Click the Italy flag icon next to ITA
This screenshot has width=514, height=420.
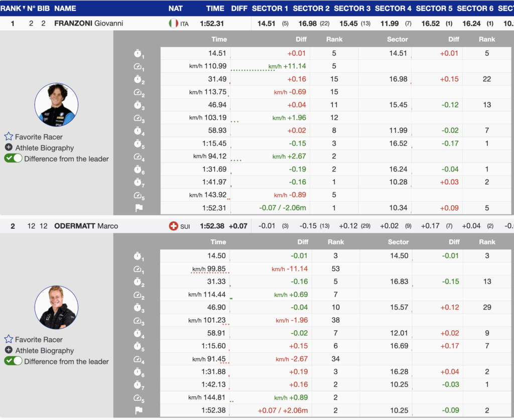click(x=173, y=23)
